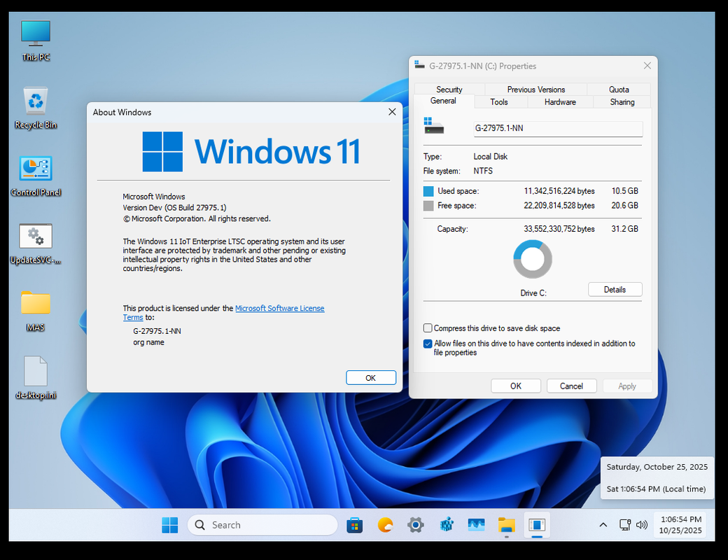728x560 pixels.
Task: Select the desktop.ini file icon
Action: tap(36, 379)
